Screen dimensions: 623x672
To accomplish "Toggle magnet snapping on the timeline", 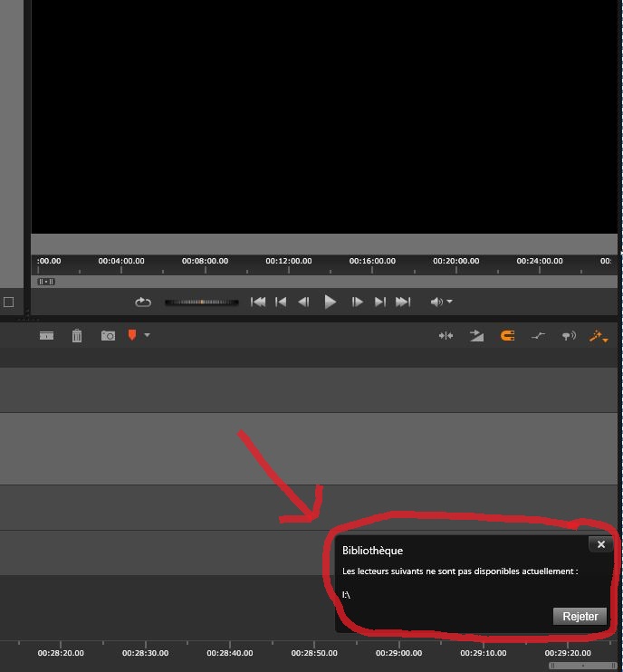I will pos(507,336).
